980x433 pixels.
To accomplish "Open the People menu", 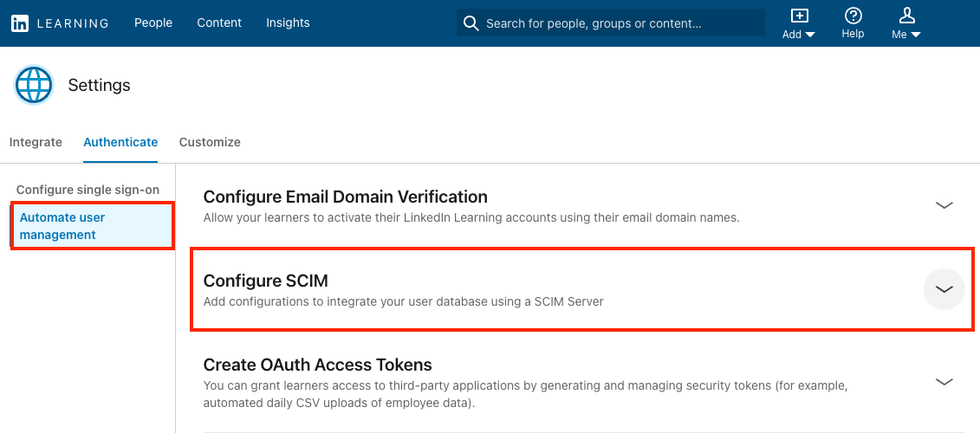I will pyautogui.click(x=153, y=23).
